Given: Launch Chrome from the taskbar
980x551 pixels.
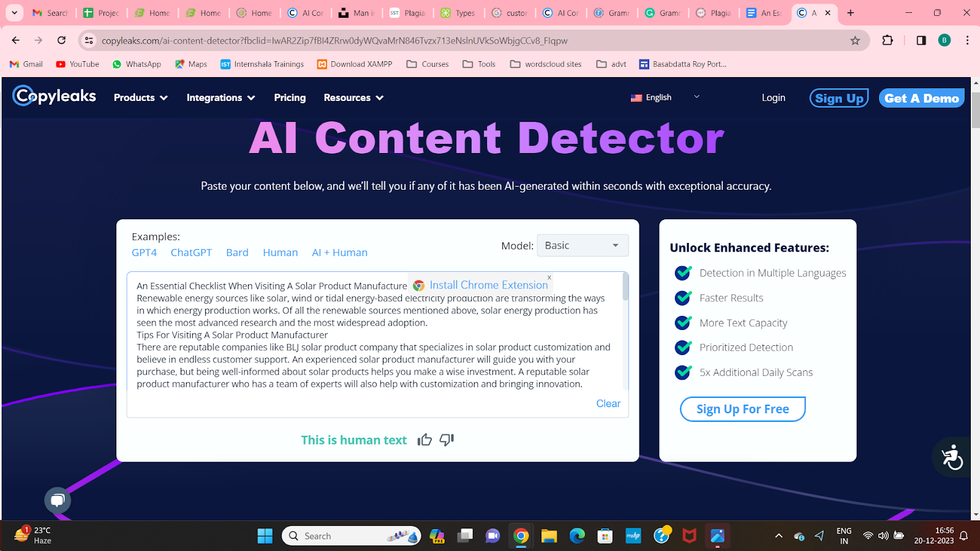Looking at the screenshot, I should point(521,536).
